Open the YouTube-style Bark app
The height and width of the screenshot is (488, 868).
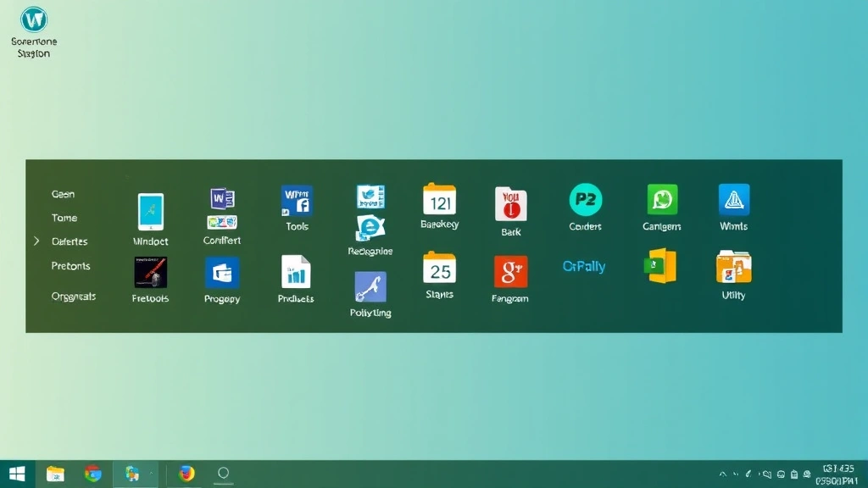click(x=510, y=203)
